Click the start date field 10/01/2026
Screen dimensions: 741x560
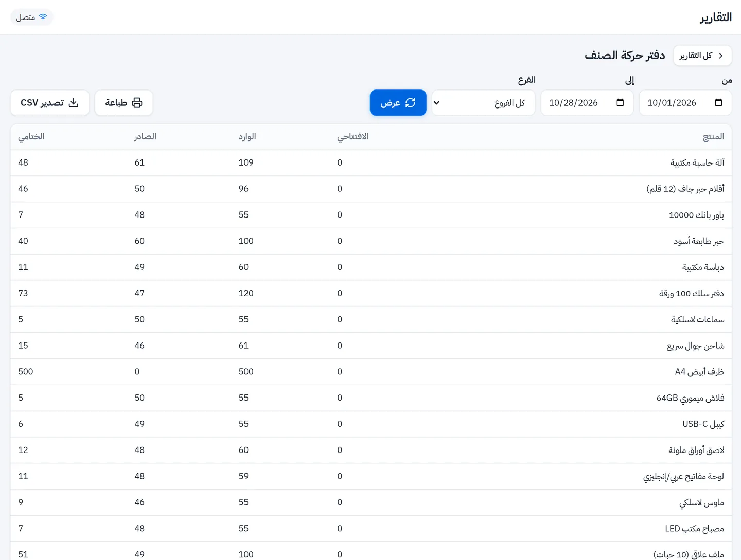tap(685, 103)
